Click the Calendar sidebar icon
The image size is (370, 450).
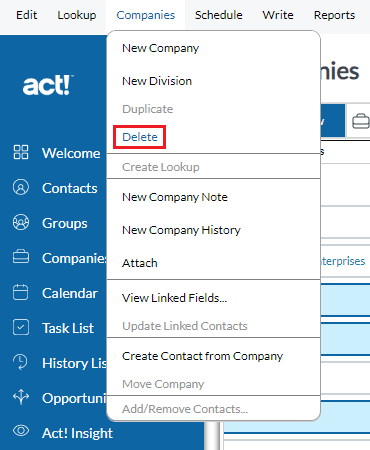pos(21,292)
